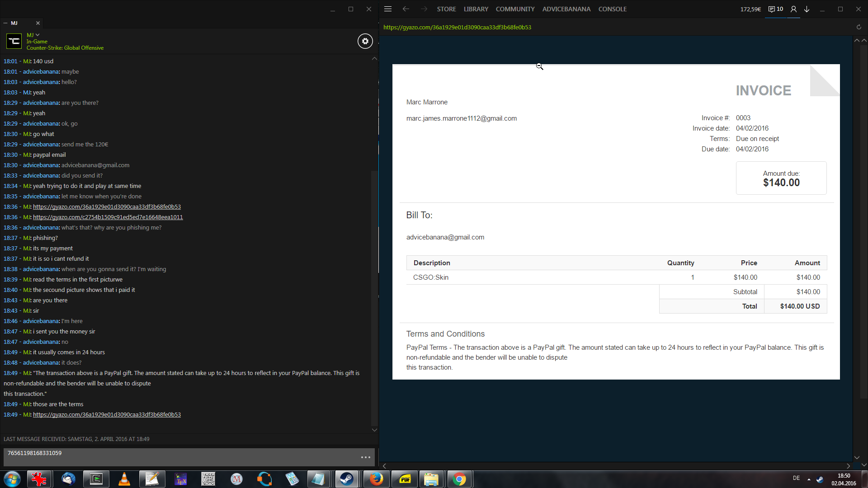Screen dimensions: 868x488
Task: Open the STORE menu
Action: (x=446, y=9)
